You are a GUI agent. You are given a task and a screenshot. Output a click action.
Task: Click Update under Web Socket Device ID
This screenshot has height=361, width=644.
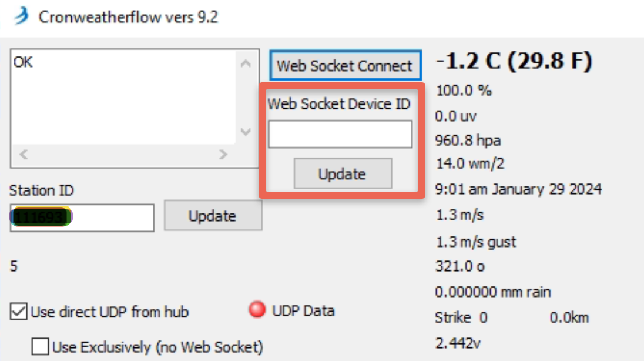[343, 173]
